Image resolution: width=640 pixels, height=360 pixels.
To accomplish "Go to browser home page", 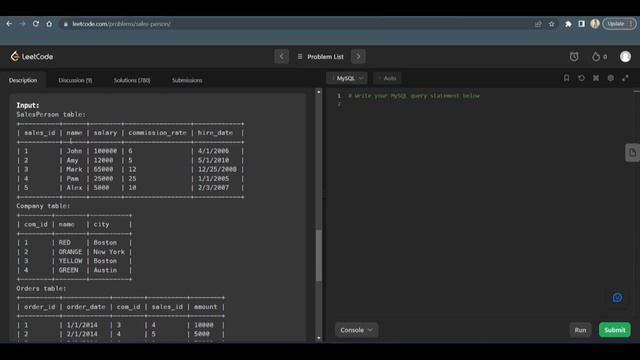I will click(x=49, y=24).
